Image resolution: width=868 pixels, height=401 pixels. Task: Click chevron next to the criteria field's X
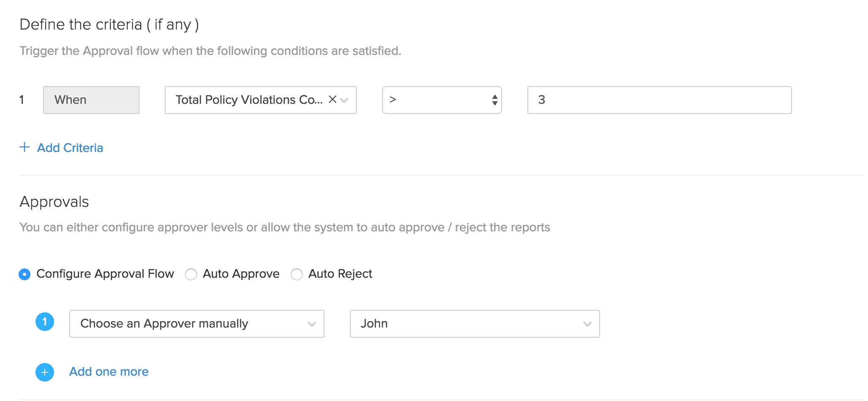344,100
